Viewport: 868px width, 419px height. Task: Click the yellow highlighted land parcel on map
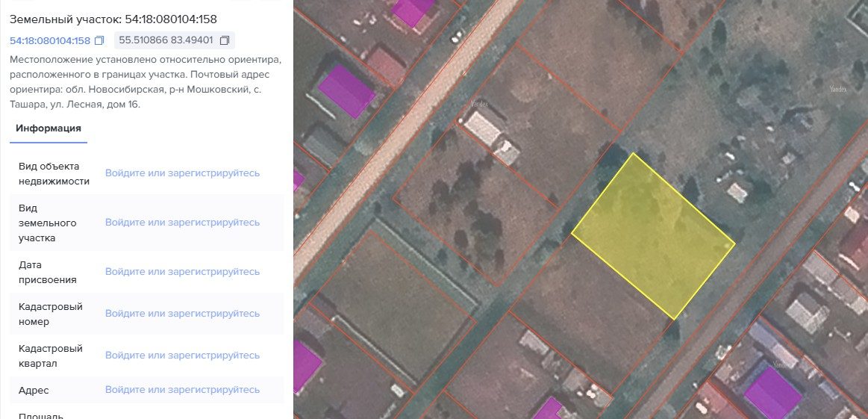tap(653, 235)
